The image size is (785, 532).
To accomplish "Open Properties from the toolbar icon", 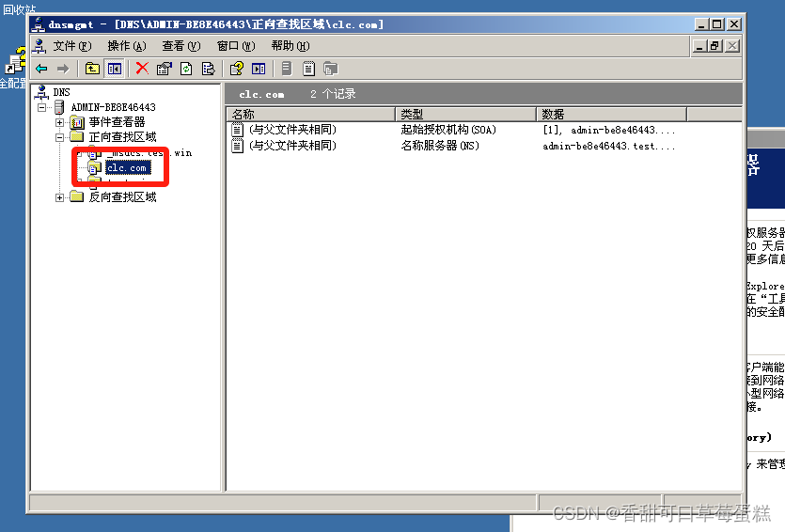I will pyautogui.click(x=165, y=69).
